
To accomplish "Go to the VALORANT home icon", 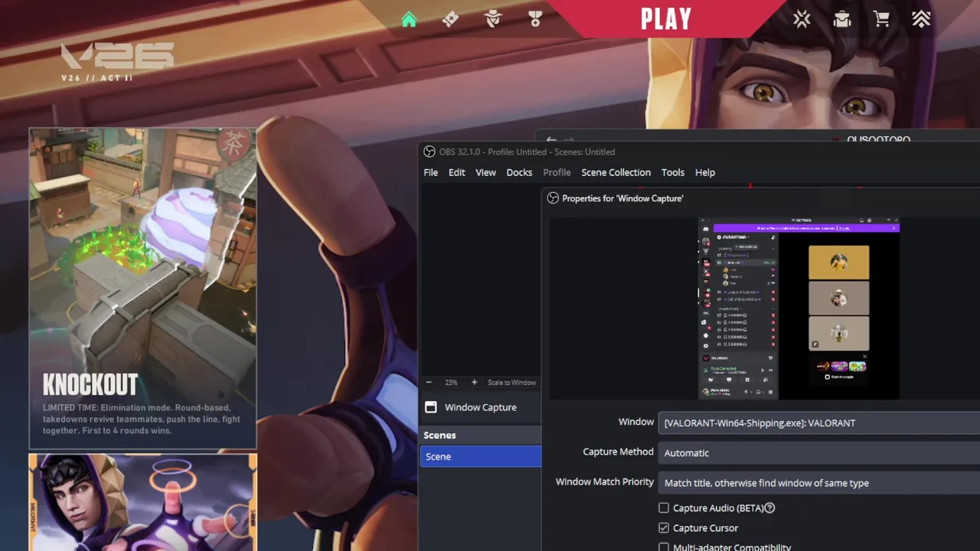I will click(x=409, y=19).
